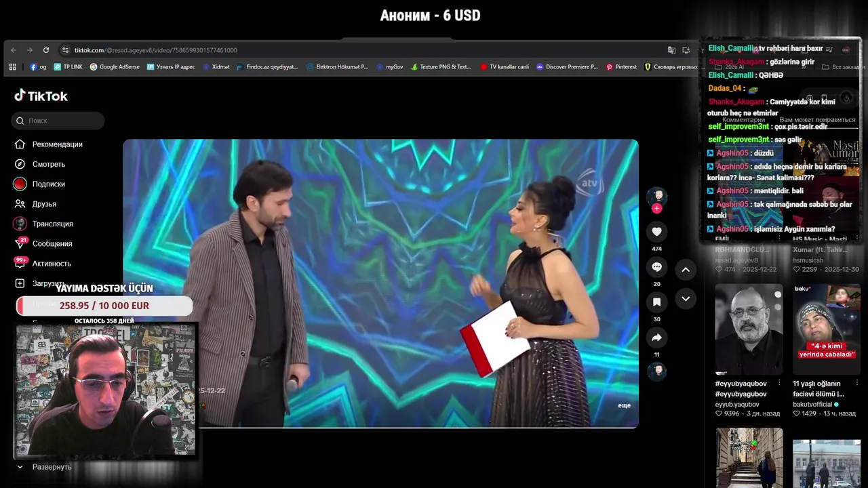
Task: Go to the next video
Action: click(686, 298)
